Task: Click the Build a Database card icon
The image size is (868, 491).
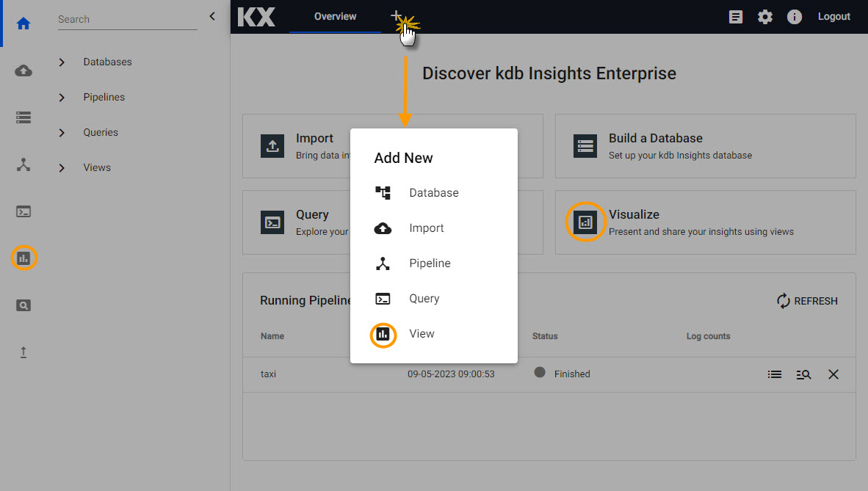Action: point(585,146)
